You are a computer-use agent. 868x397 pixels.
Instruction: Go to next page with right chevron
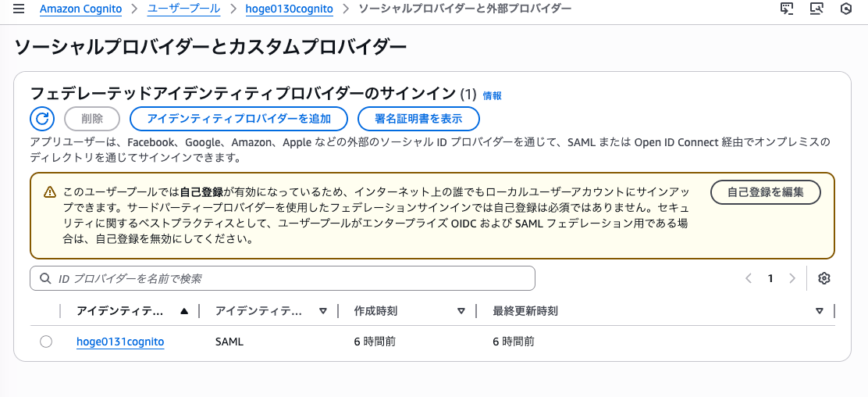(792, 278)
